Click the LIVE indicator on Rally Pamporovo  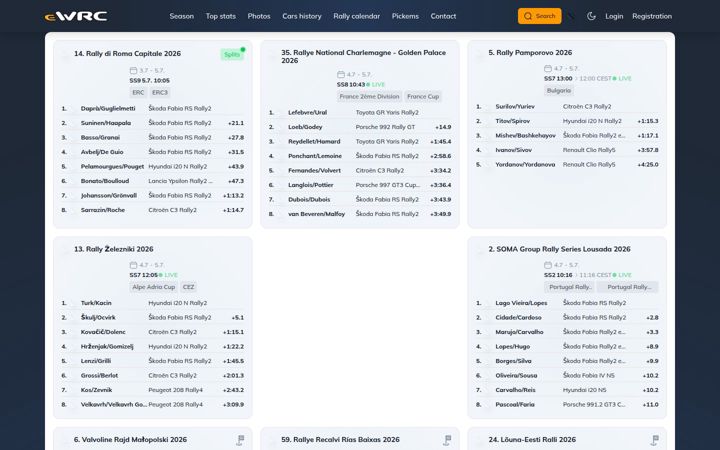tap(622, 79)
